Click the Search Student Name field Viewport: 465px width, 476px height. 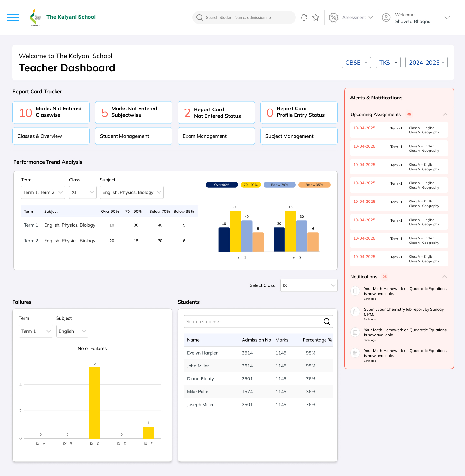coord(245,17)
